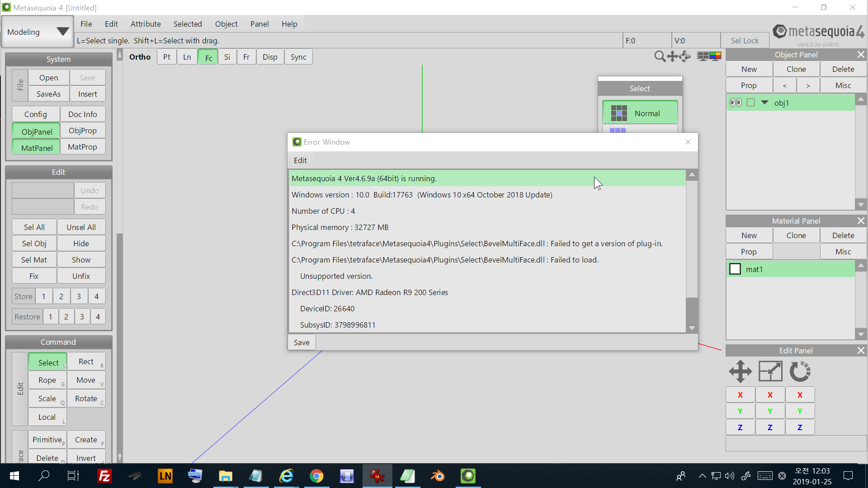Click Save button in Error Window
The height and width of the screenshot is (488, 868).
pos(302,343)
